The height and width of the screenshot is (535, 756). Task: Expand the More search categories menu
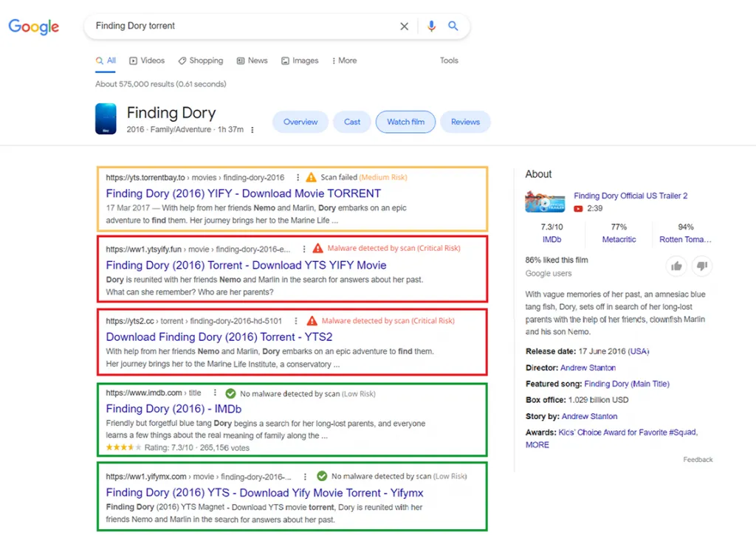(x=345, y=61)
